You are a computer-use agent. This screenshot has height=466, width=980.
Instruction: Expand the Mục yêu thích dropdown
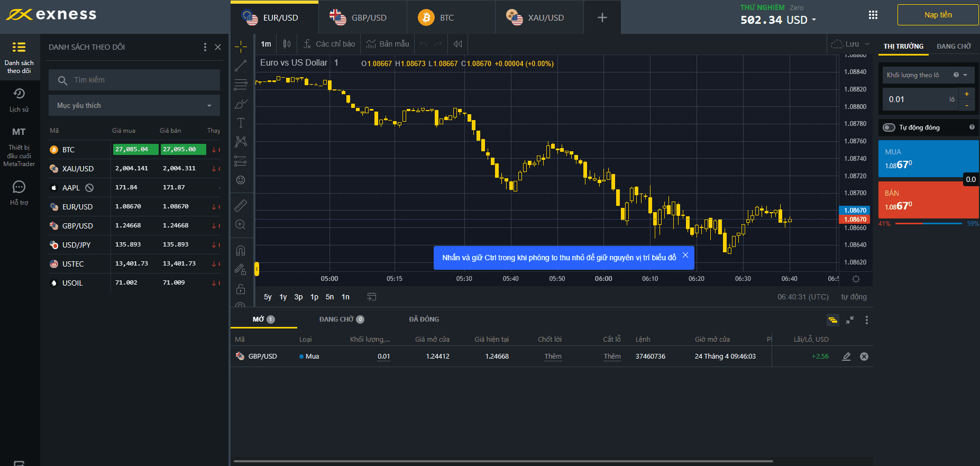tap(134, 105)
